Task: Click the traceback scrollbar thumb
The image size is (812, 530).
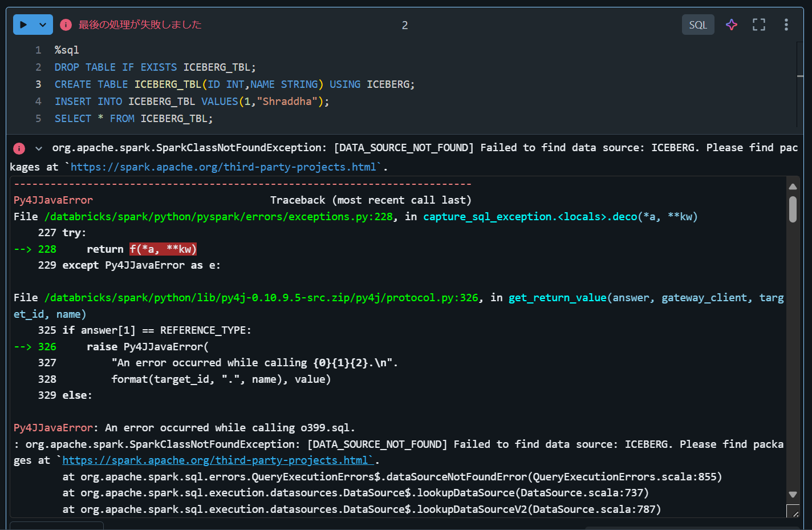Action: (x=793, y=209)
